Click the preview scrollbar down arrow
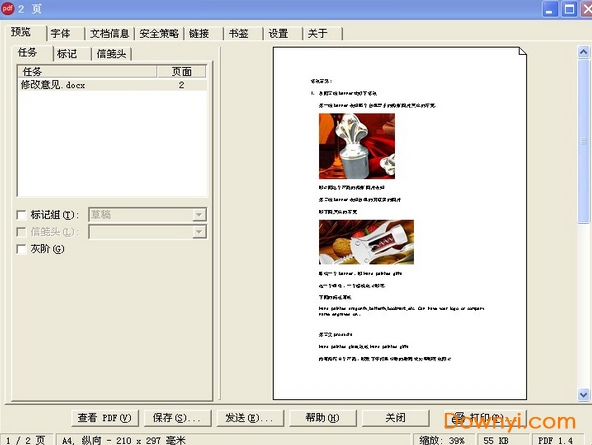This screenshot has height=445, width=592. [583, 395]
